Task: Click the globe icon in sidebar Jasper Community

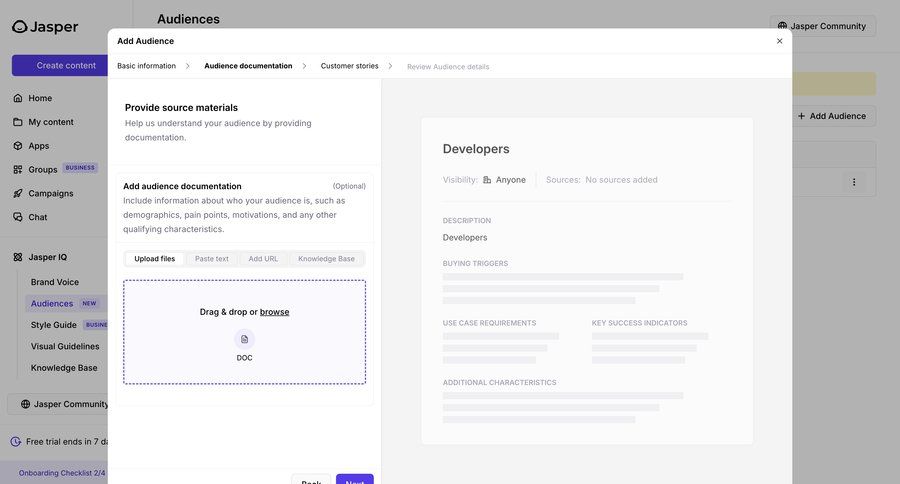Action: point(25,404)
